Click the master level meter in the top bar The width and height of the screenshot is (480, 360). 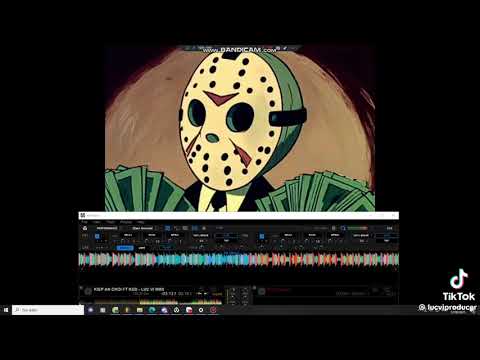pyautogui.click(x=358, y=228)
